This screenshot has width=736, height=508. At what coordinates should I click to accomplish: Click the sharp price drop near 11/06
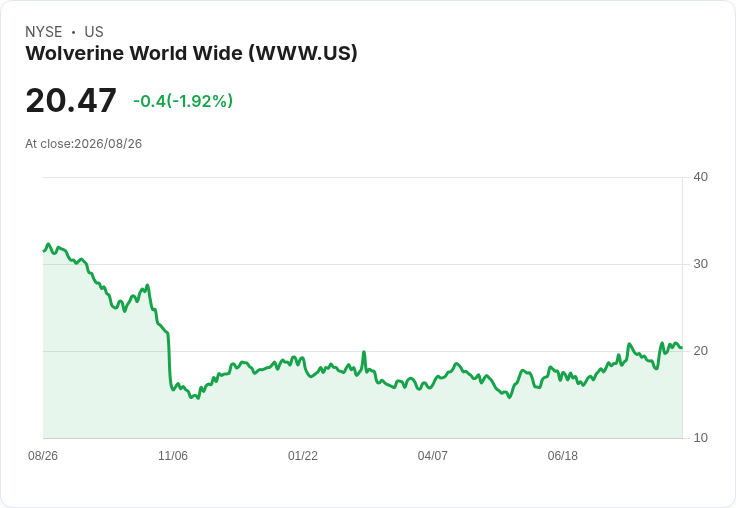click(x=169, y=362)
